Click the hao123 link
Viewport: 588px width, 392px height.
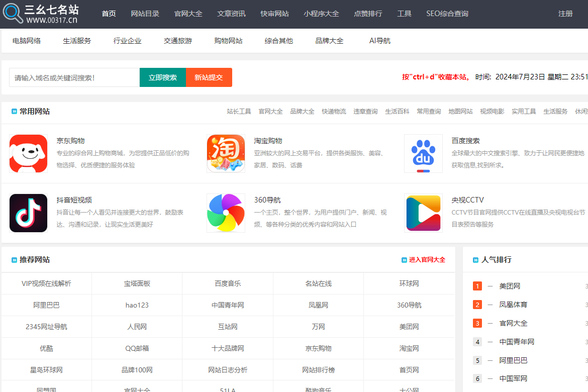(x=137, y=306)
